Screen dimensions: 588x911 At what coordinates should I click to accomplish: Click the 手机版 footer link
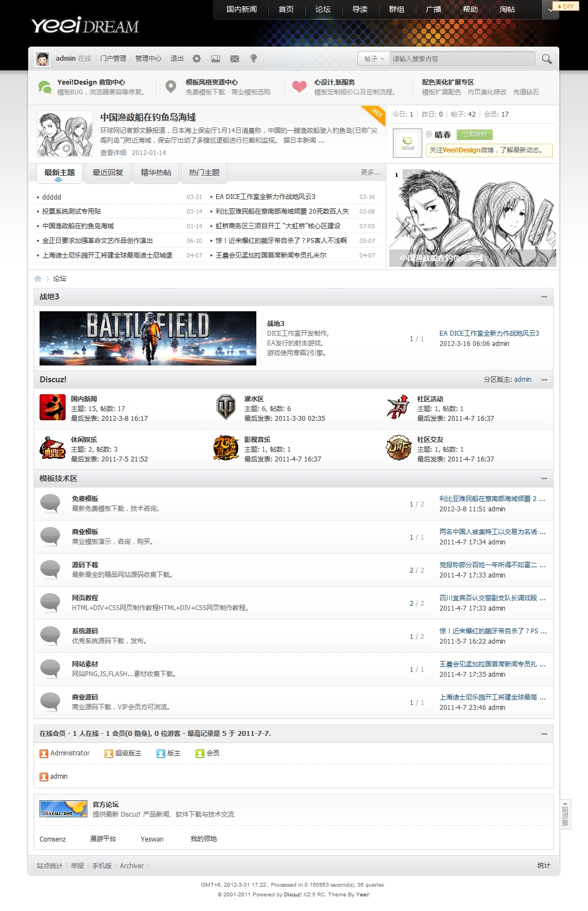(102, 866)
